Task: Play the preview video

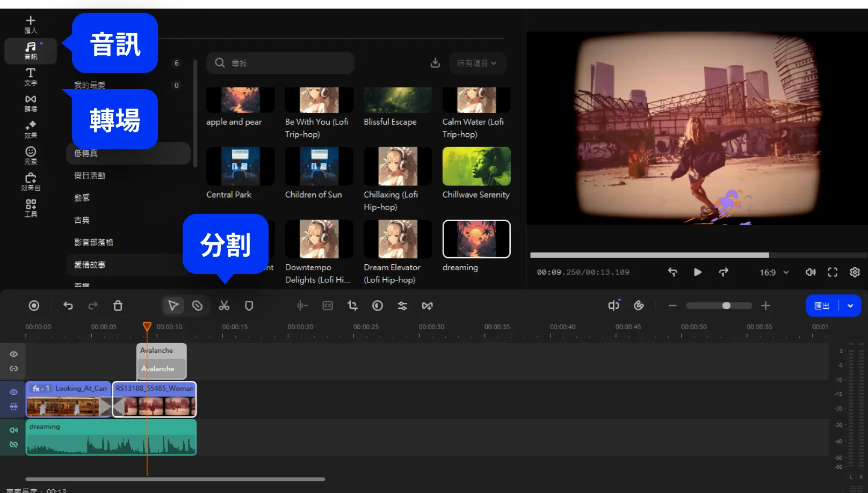Action: click(x=697, y=272)
